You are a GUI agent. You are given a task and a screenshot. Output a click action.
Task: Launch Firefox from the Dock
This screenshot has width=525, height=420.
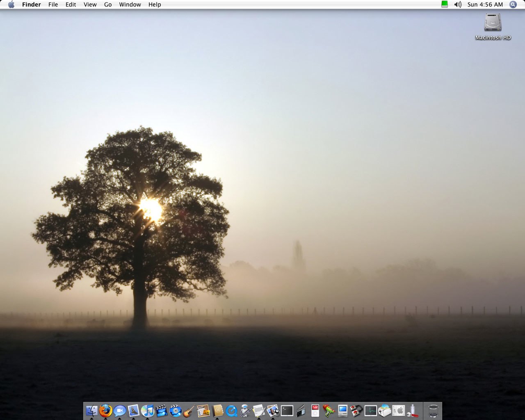[105, 411]
